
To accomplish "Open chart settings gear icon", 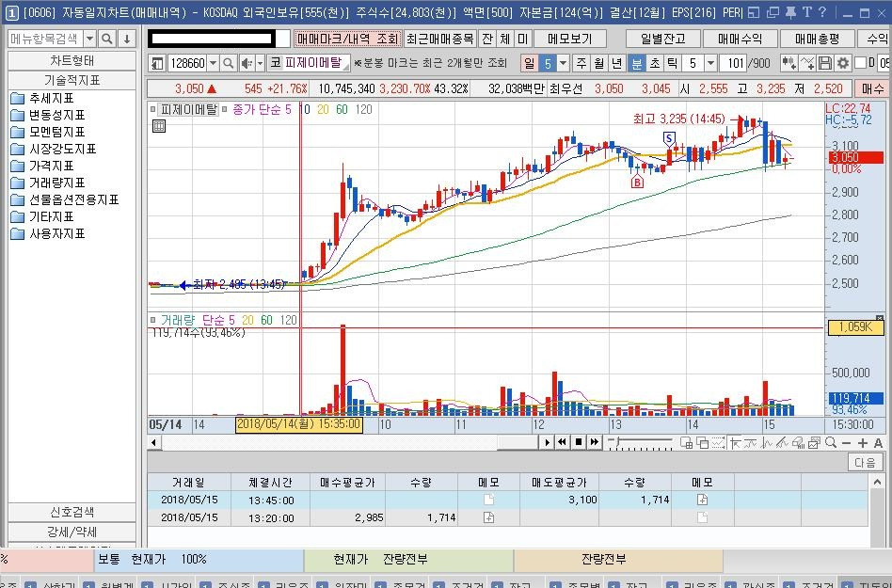I will coord(842,63).
